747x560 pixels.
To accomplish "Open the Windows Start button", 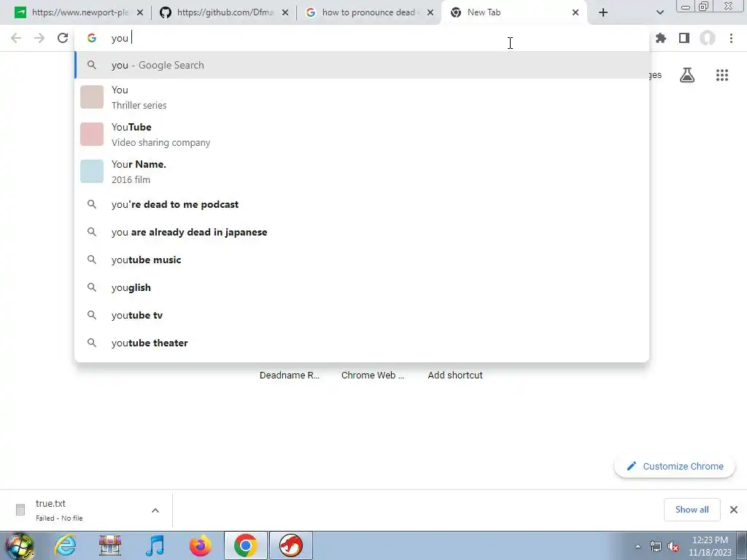I will [19, 545].
